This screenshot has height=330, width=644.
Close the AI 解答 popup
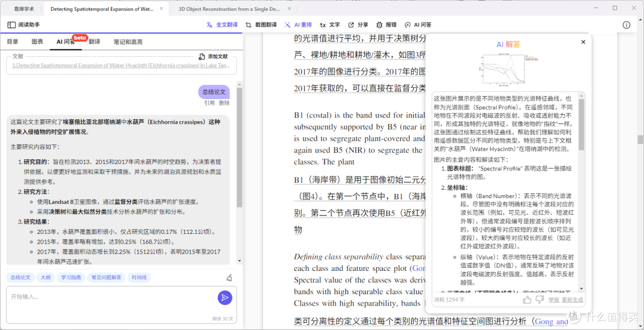(x=583, y=42)
